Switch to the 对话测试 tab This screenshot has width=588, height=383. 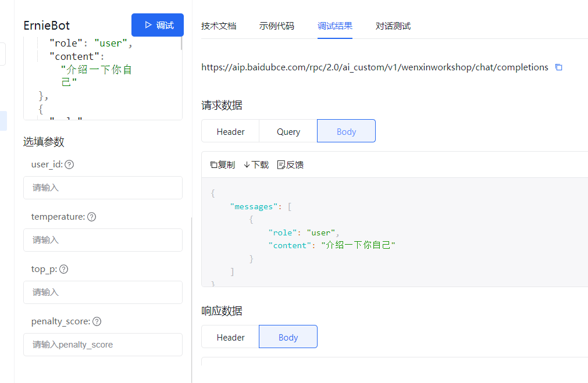point(393,26)
